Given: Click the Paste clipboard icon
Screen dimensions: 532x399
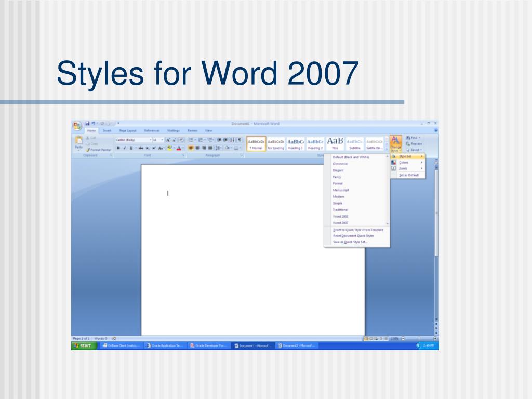Looking at the screenshot, I should pos(79,140).
